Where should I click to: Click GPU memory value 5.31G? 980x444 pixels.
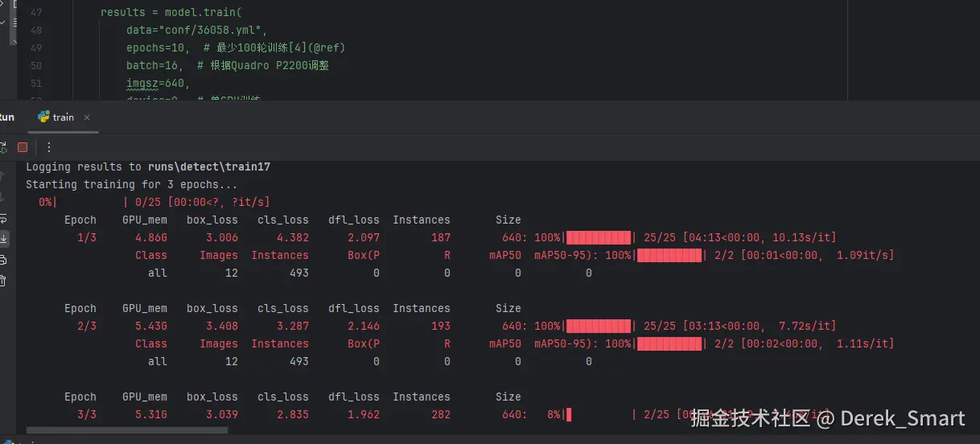[x=151, y=414]
